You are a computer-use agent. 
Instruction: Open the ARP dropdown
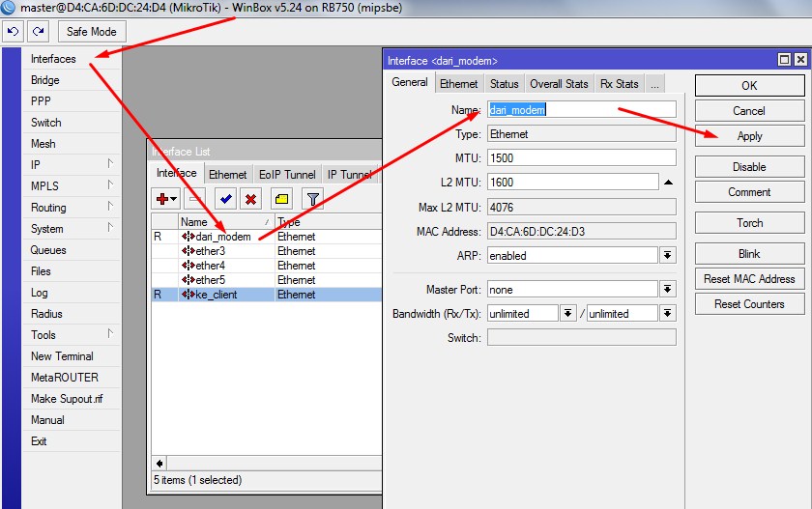click(x=668, y=255)
